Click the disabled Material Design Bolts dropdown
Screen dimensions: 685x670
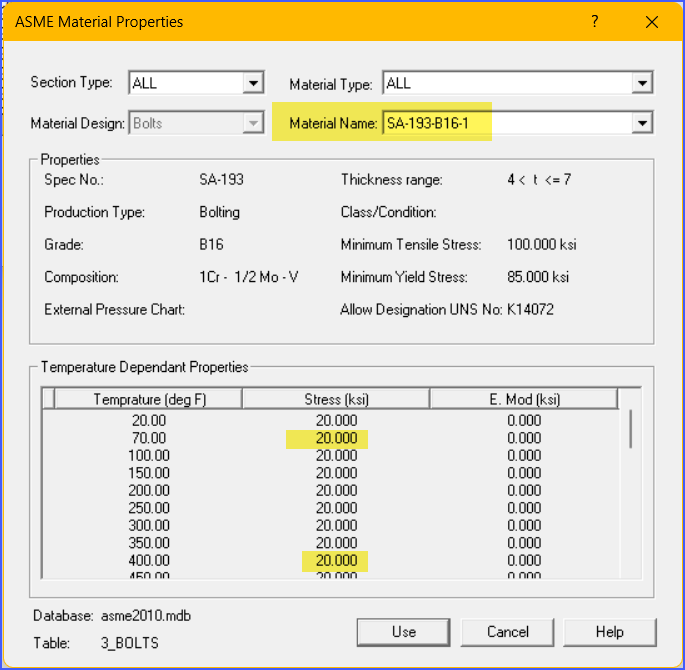(197, 123)
